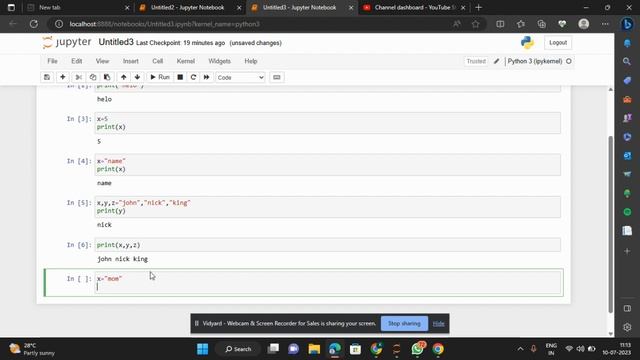Open browser profile avatar
The image size is (640, 360).
[584, 24]
